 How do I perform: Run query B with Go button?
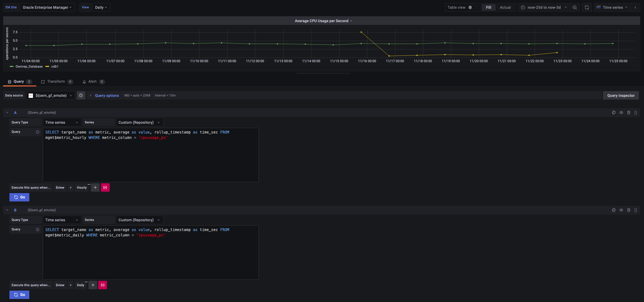click(x=19, y=295)
